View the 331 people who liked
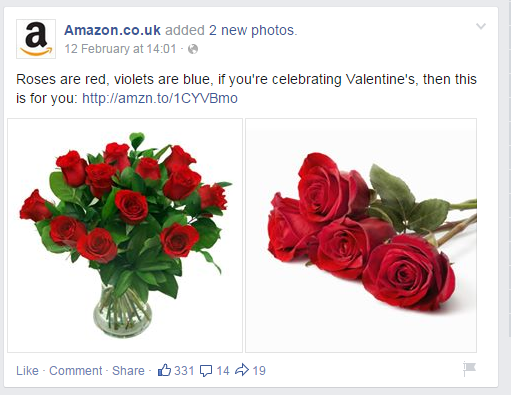This screenshot has width=511, height=395. coord(184,371)
